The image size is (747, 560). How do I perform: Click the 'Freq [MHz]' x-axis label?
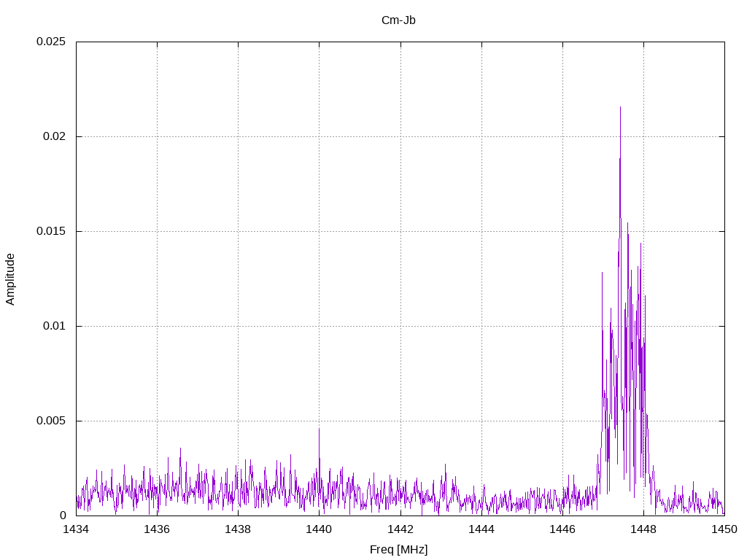pos(398,550)
